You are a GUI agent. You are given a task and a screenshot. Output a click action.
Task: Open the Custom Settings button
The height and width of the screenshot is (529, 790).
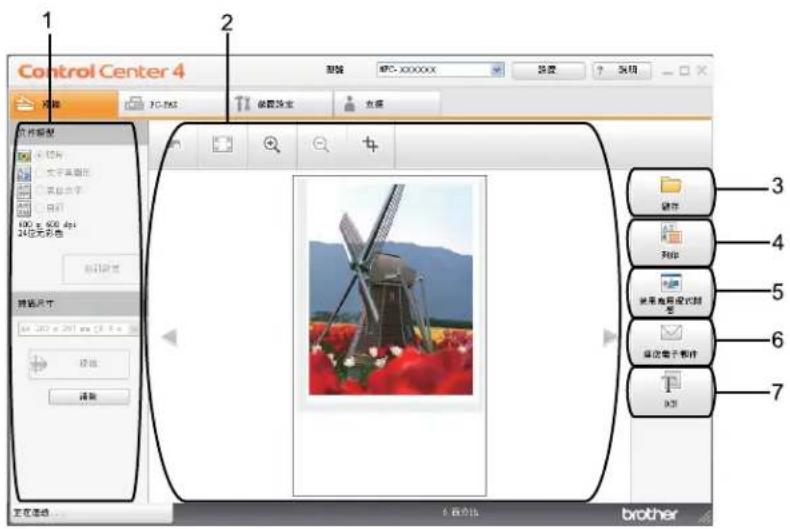[x=101, y=269]
